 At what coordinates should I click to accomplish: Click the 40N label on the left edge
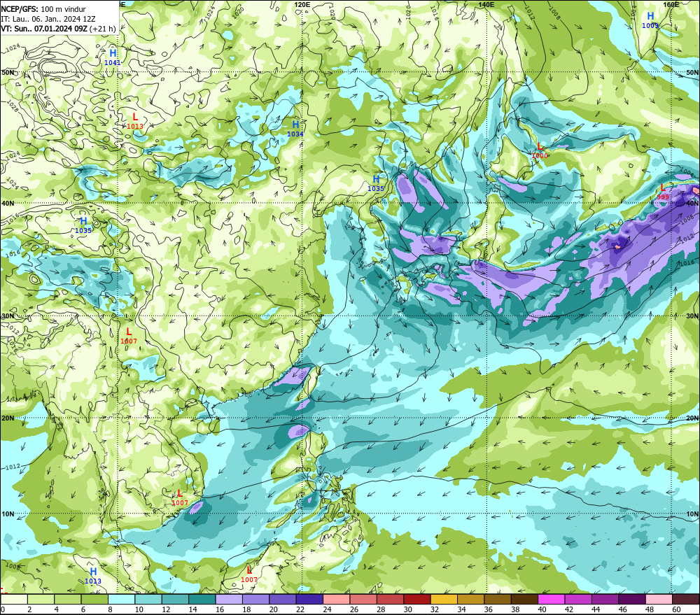click(x=8, y=203)
